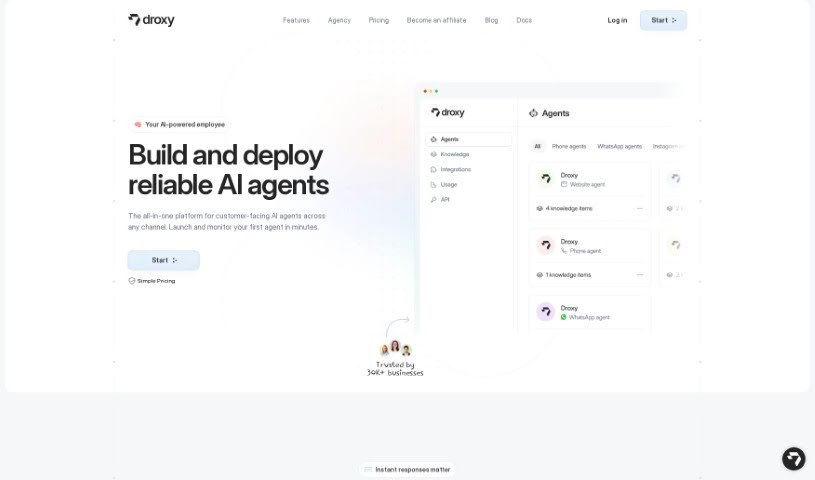Click the Simple Pricing text

pyautogui.click(x=156, y=281)
